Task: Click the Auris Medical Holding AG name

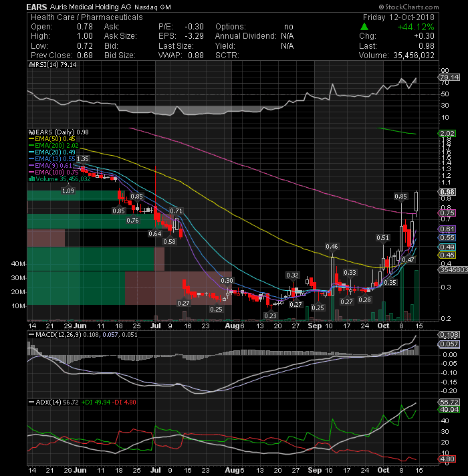Action: 91,7
